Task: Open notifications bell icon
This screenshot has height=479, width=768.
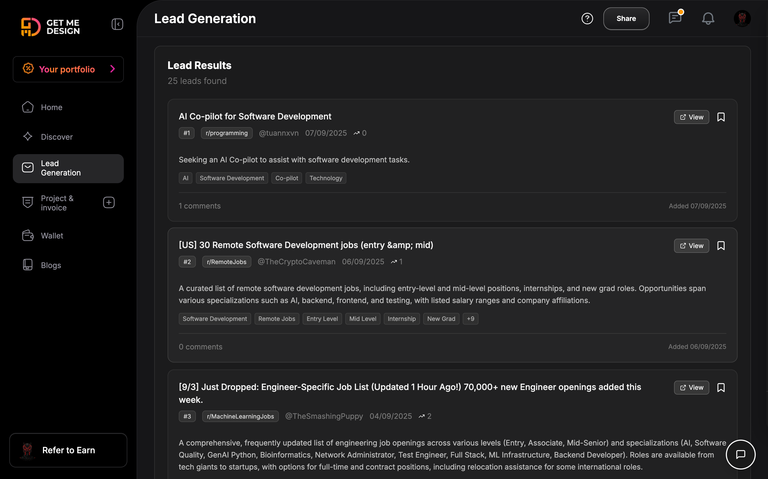Action: pyautogui.click(x=708, y=19)
